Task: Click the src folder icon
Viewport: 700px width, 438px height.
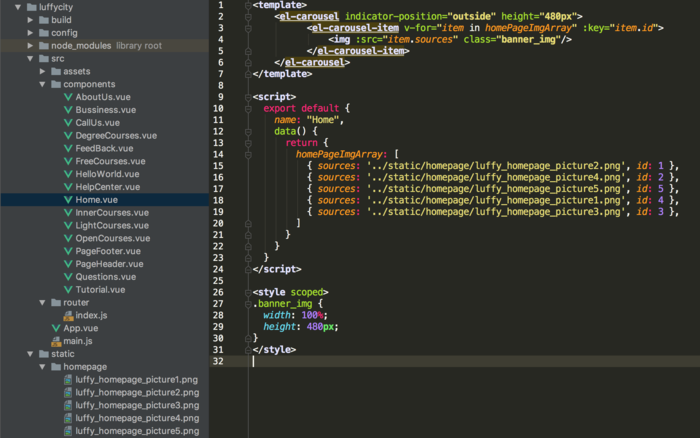Action: [x=44, y=58]
